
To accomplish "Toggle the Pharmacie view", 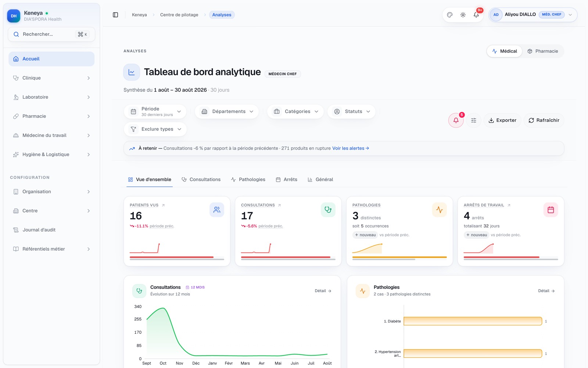I will (543, 51).
